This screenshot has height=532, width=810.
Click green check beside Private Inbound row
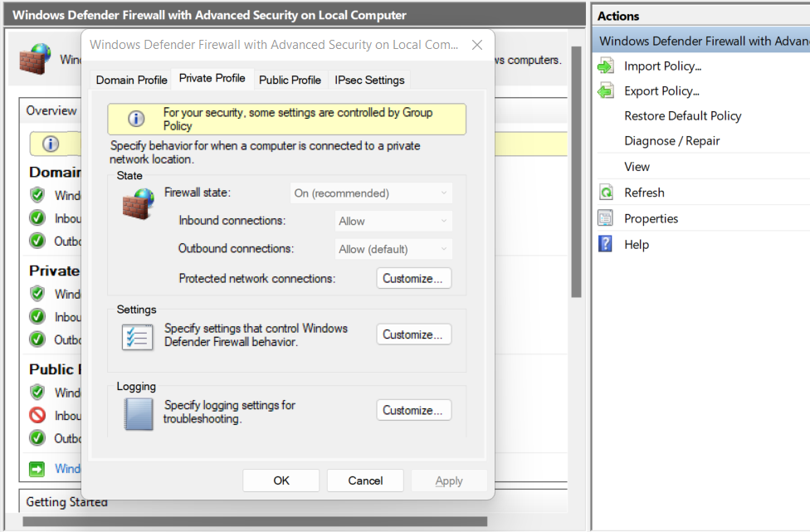coord(37,316)
